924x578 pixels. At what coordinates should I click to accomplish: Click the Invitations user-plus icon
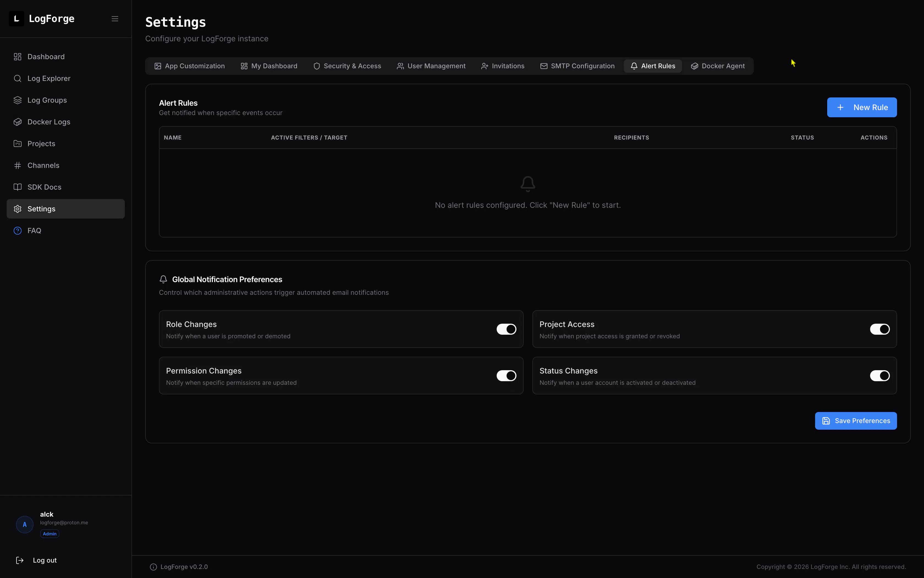point(485,66)
